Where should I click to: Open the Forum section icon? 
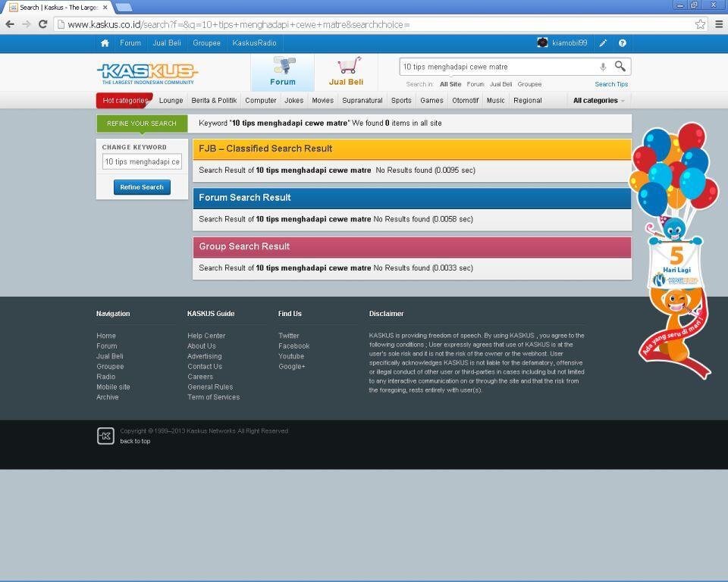coord(283,72)
